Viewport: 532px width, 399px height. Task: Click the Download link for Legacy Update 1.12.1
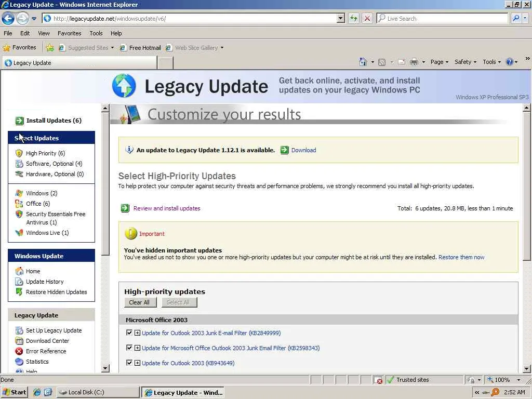(x=303, y=150)
